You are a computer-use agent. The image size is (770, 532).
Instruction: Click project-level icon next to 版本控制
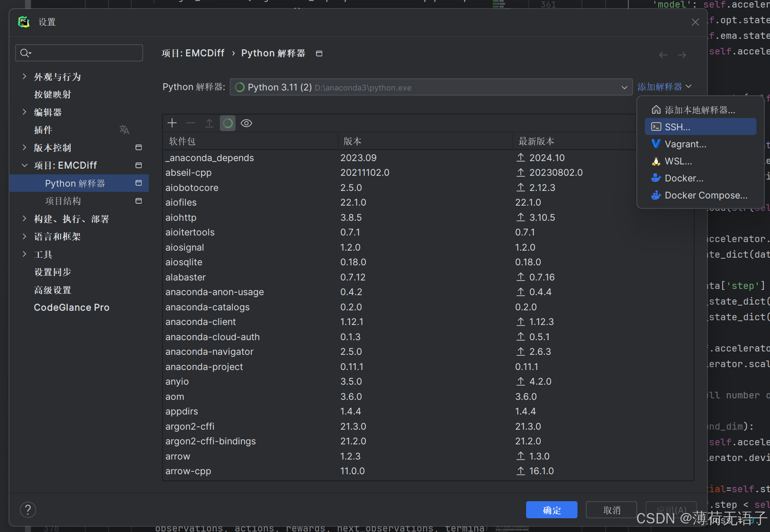(x=138, y=147)
